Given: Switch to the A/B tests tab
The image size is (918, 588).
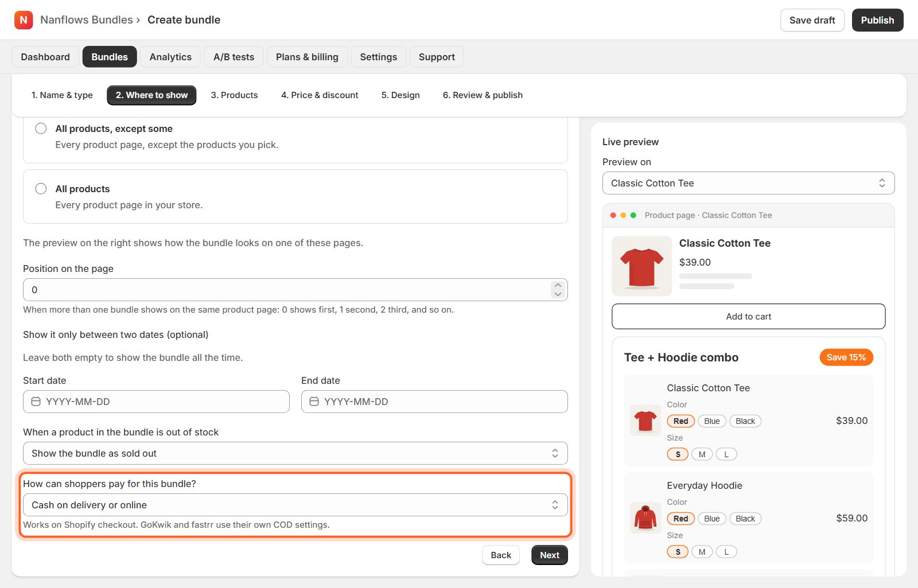Looking at the screenshot, I should pos(234,57).
